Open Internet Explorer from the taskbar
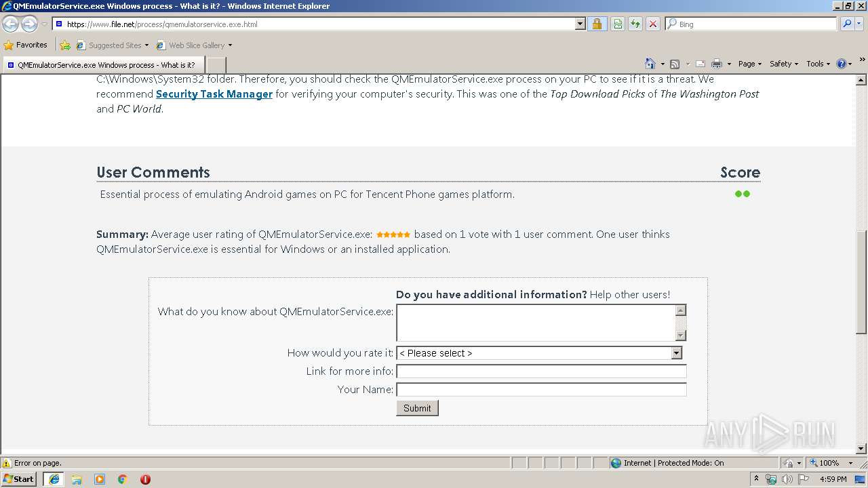868x488 pixels. tap(54, 479)
